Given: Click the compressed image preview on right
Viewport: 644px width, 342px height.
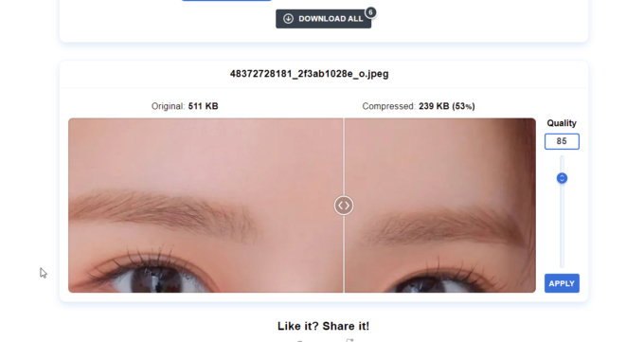Looking at the screenshot, I should pos(439,206).
